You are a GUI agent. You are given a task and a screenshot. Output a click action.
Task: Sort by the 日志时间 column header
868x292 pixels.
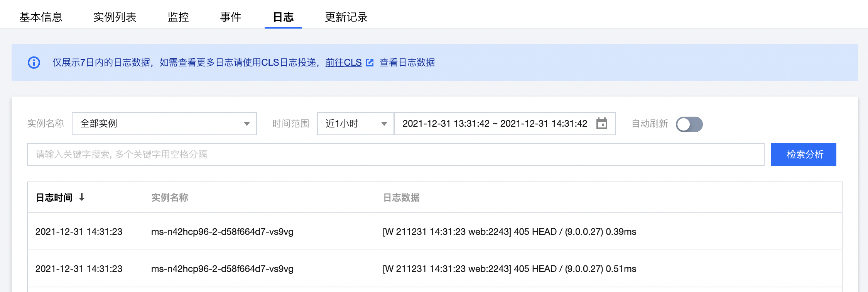(x=54, y=197)
